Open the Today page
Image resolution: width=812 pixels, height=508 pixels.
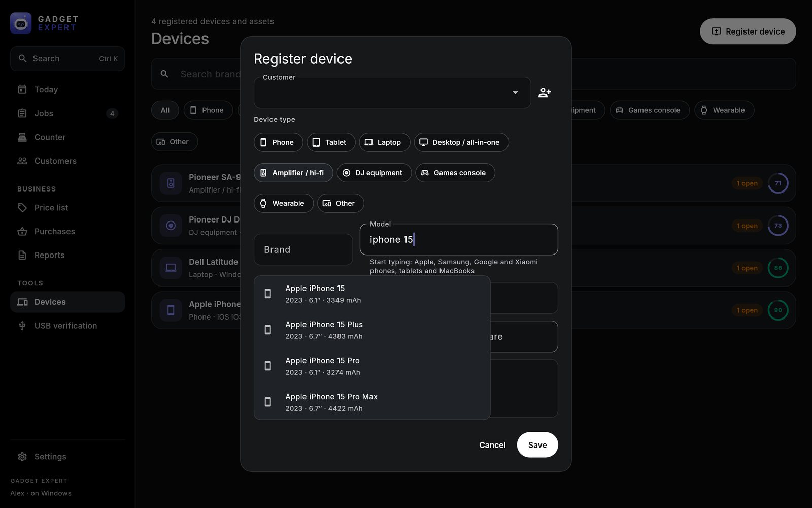(67, 89)
